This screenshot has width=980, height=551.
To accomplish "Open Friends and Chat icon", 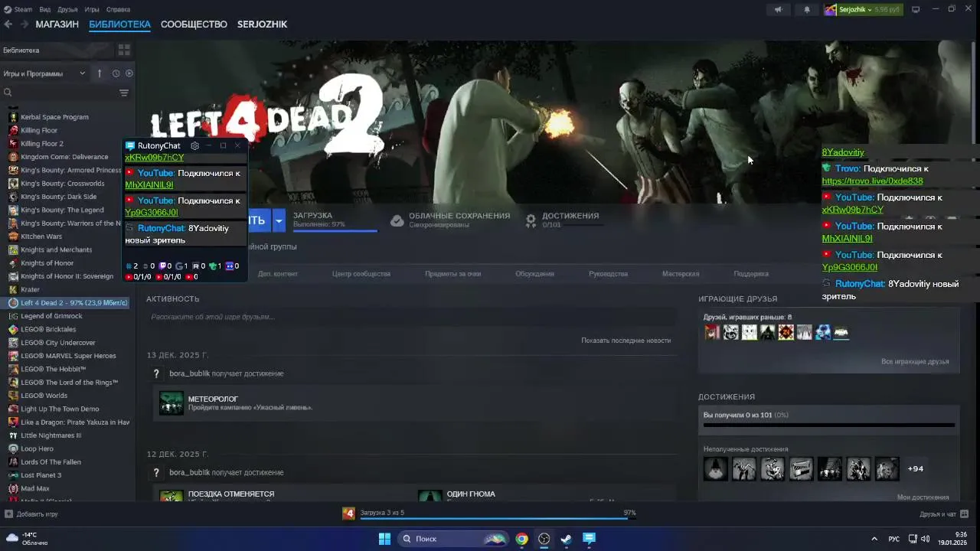I will coord(965,514).
